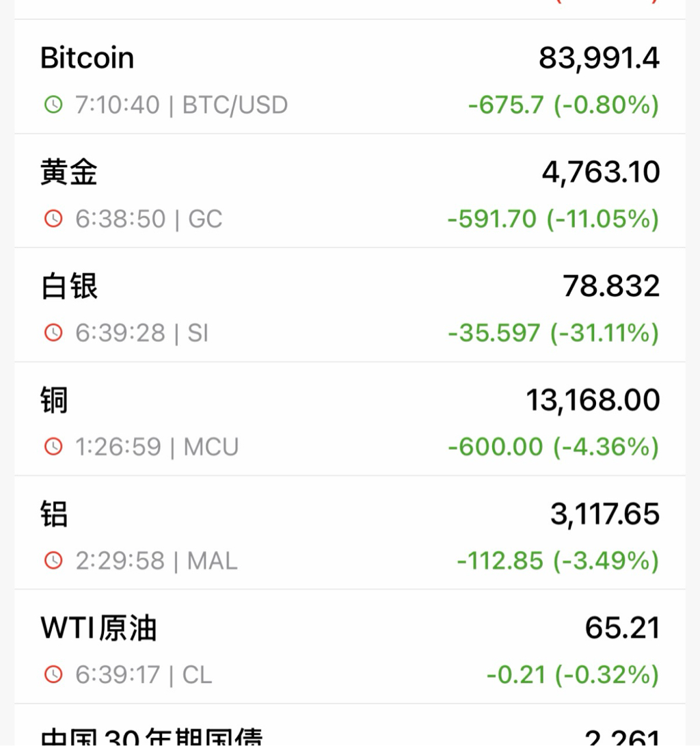Viewport: 700px width, 746px height.
Task: Open the Bitcoin quote row
Action: pos(87,58)
